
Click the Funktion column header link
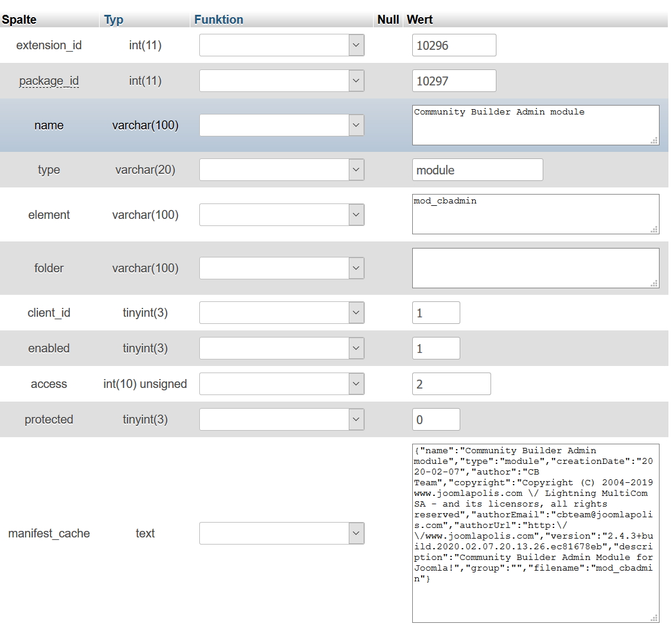219,20
